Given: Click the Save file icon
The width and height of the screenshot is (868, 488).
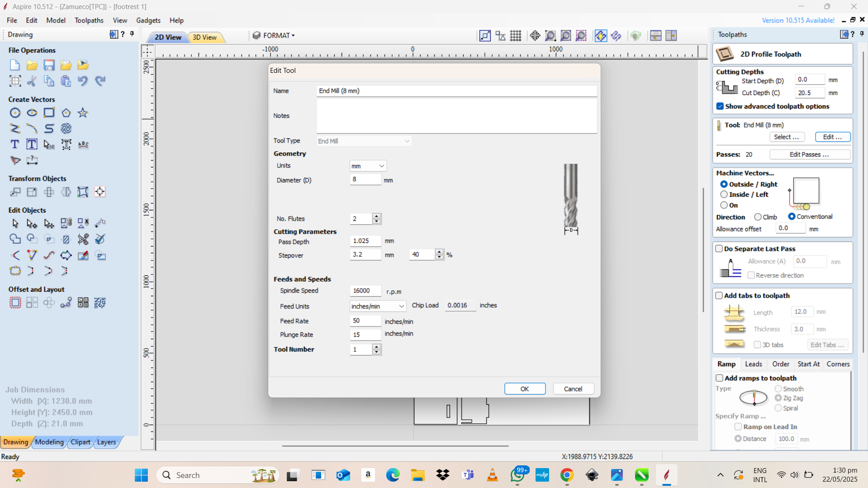Looking at the screenshot, I should tap(49, 65).
